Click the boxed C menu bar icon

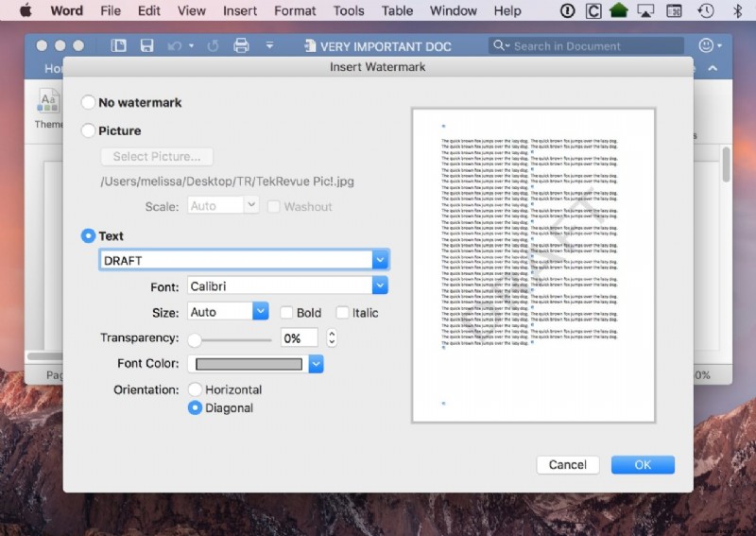click(x=593, y=10)
